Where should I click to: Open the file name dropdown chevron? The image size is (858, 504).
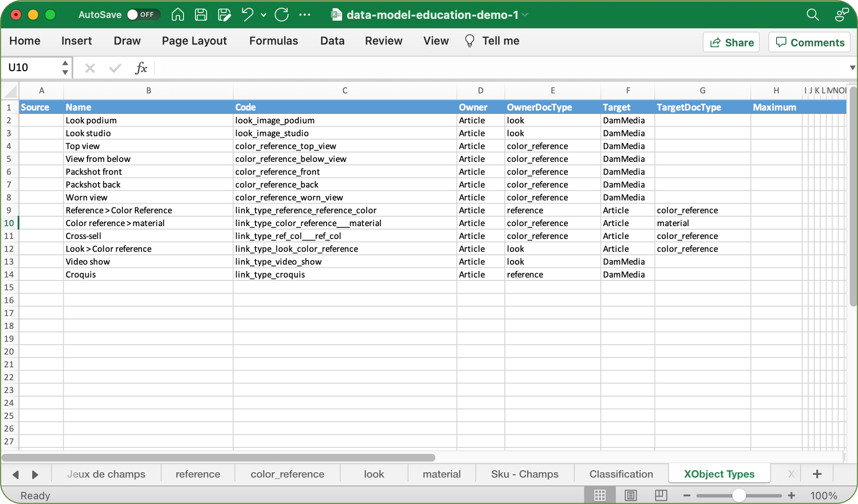525,15
